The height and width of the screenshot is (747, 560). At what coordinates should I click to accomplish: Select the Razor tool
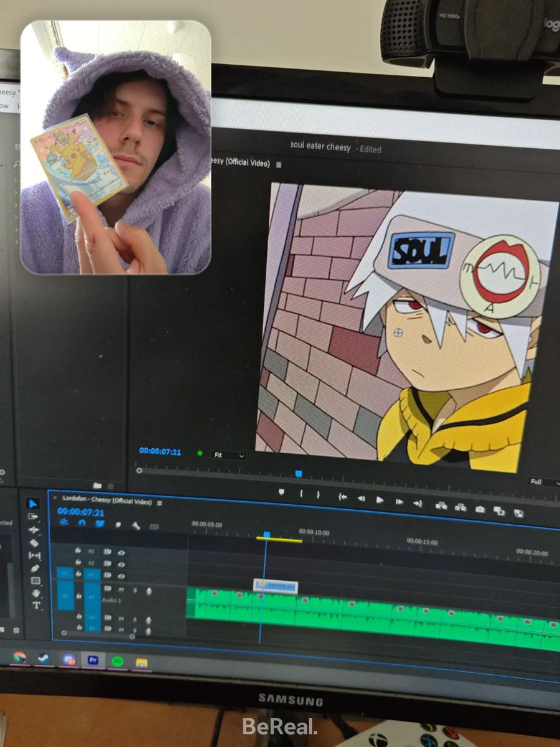tap(35, 543)
